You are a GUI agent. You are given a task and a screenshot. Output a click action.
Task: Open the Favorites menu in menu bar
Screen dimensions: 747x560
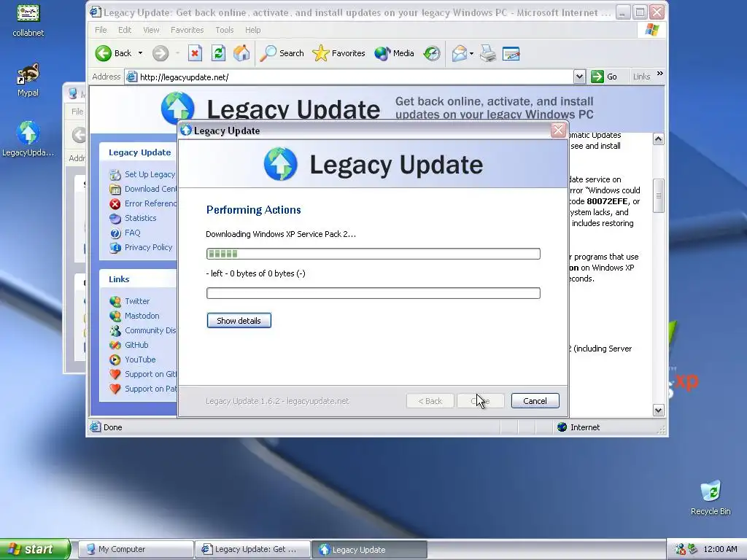[x=187, y=30]
